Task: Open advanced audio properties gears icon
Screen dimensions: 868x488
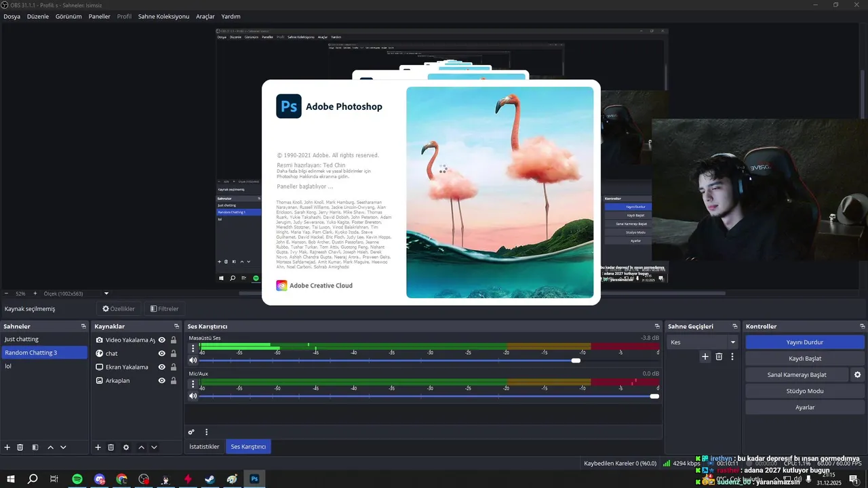Action: pyautogui.click(x=191, y=432)
